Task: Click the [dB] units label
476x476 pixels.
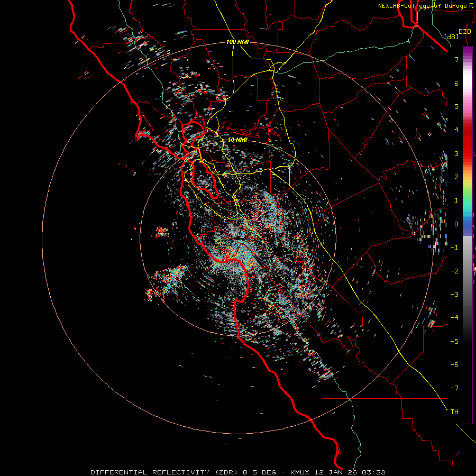Action: [x=452, y=36]
